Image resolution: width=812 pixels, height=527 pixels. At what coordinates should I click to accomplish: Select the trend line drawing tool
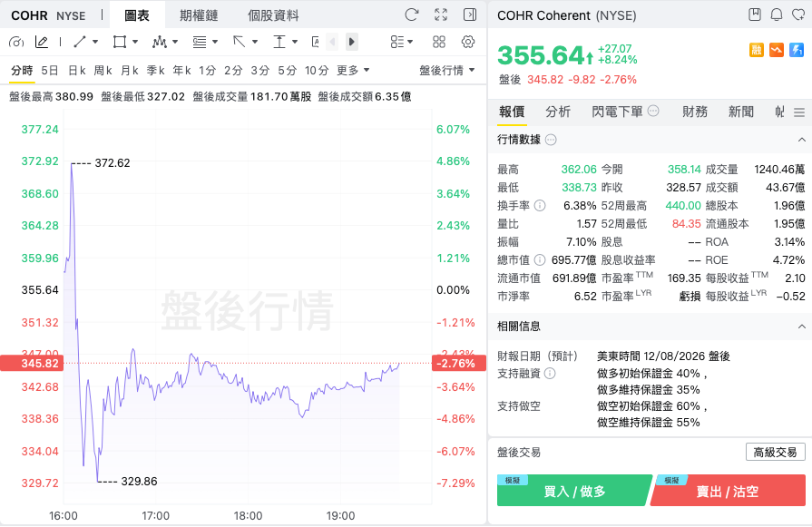coord(80,42)
